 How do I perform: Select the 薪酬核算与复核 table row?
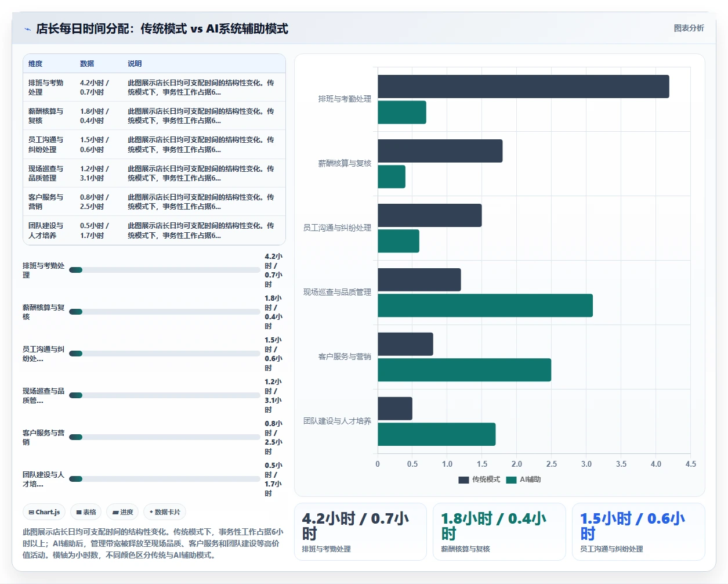(x=154, y=116)
